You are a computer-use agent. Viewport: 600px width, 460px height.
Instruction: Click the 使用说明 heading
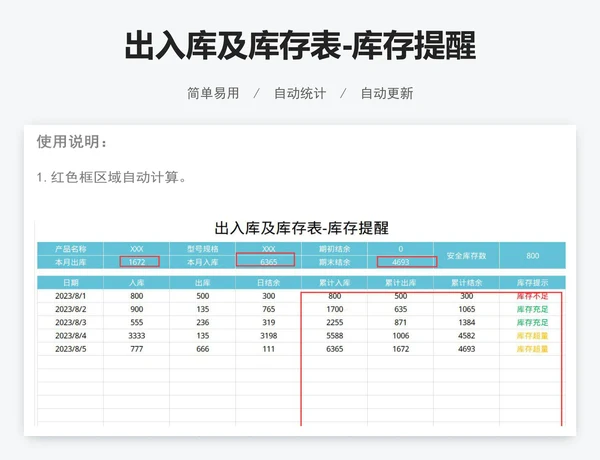(x=71, y=142)
